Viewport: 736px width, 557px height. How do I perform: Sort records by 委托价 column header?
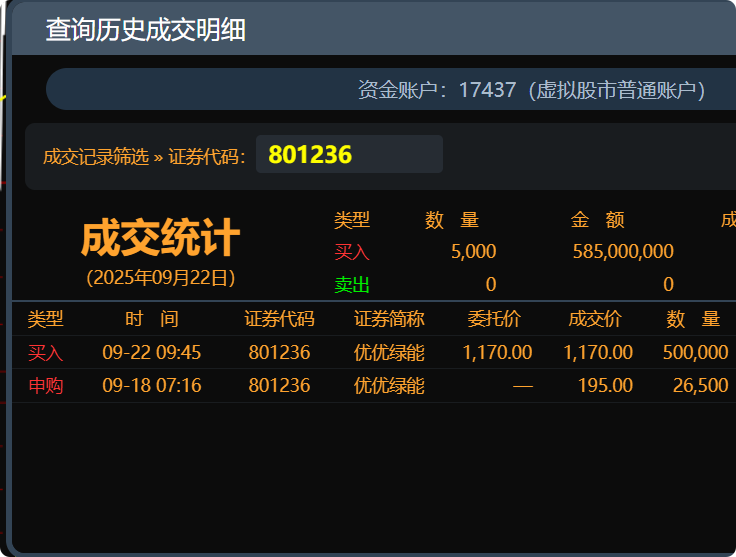494,319
